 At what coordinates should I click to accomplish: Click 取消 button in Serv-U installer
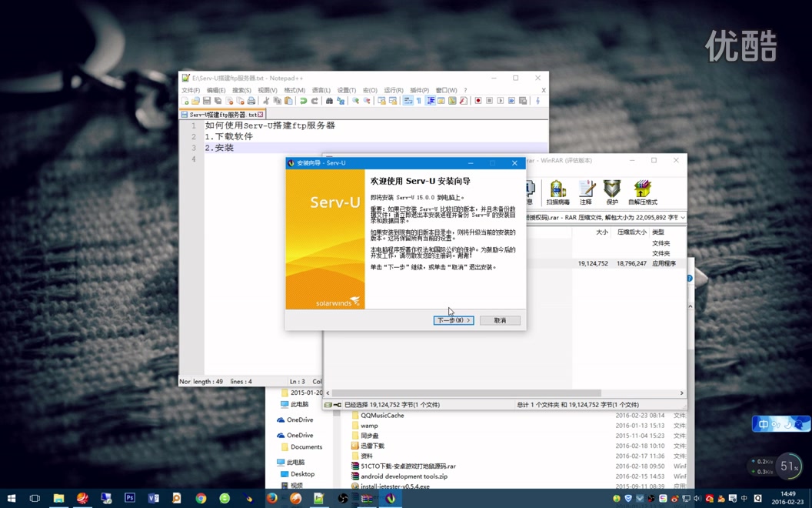pyautogui.click(x=501, y=320)
